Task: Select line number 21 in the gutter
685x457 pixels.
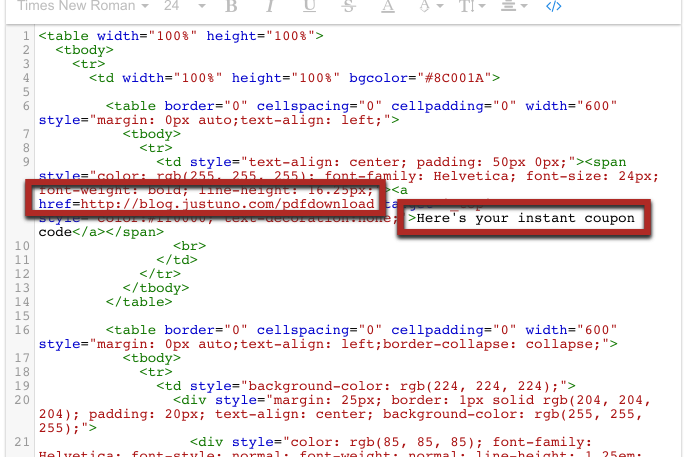Action: tap(22, 441)
